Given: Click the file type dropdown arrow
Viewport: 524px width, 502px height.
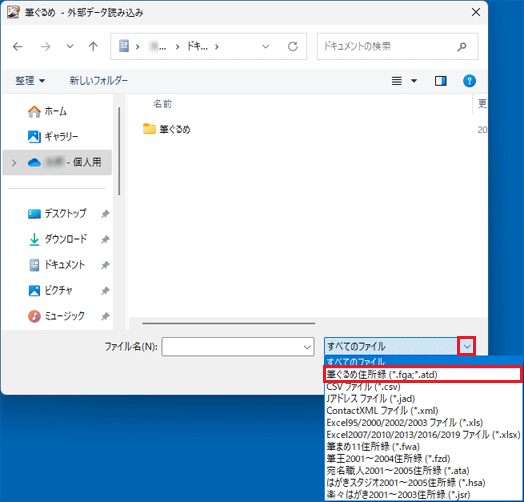Looking at the screenshot, I should [467, 347].
